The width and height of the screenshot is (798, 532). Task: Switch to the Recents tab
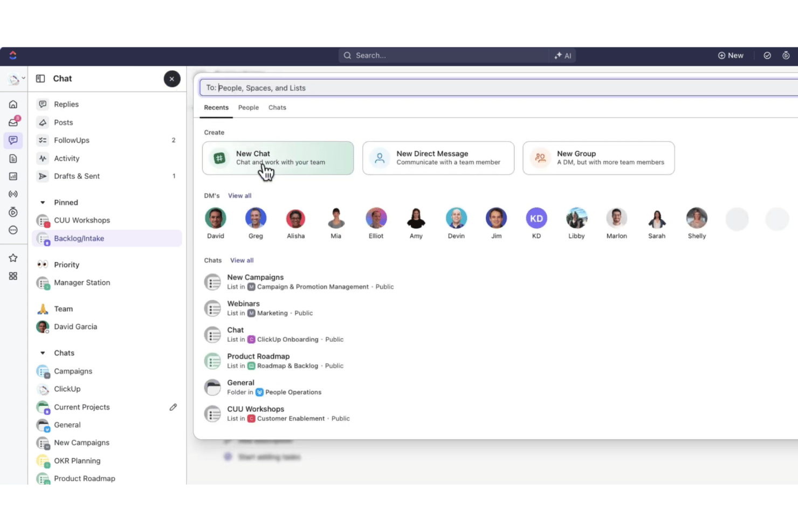pyautogui.click(x=216, y=108)
